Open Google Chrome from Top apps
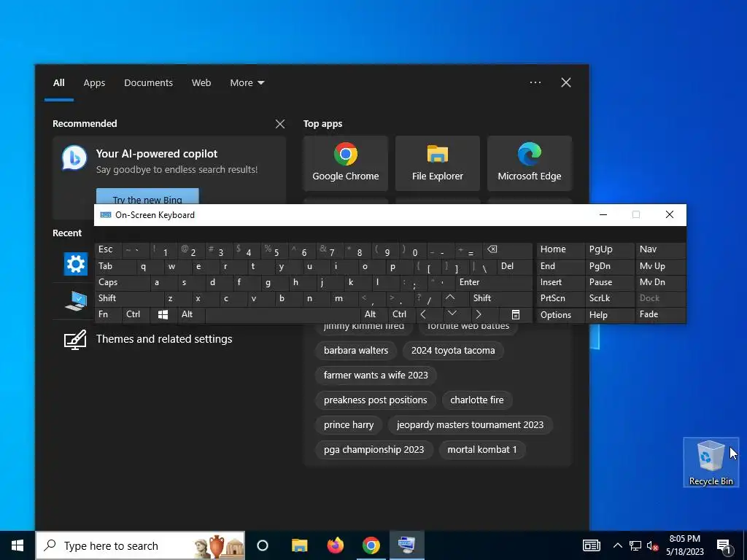Screen dimensions: 747x560 click(x=345, y=163)
